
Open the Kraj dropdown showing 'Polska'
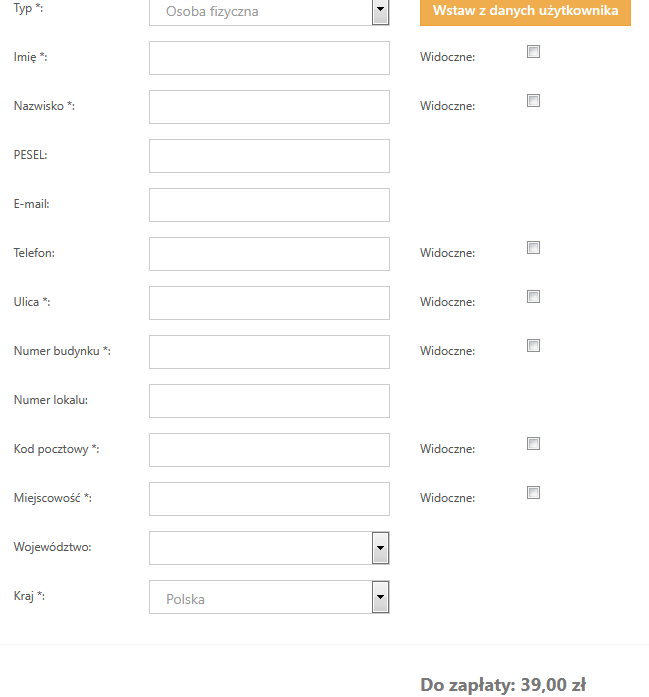(x=269, y=598)
